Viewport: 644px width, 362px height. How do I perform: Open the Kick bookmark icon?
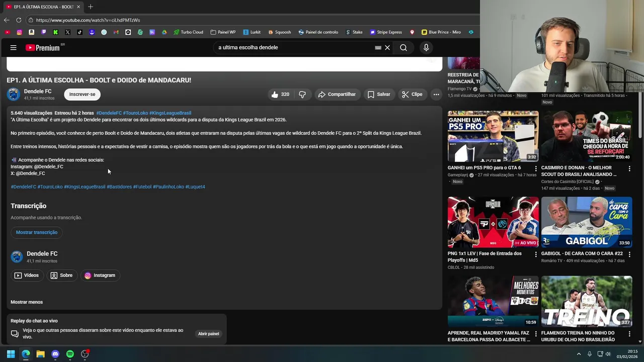tap(55, 32)
